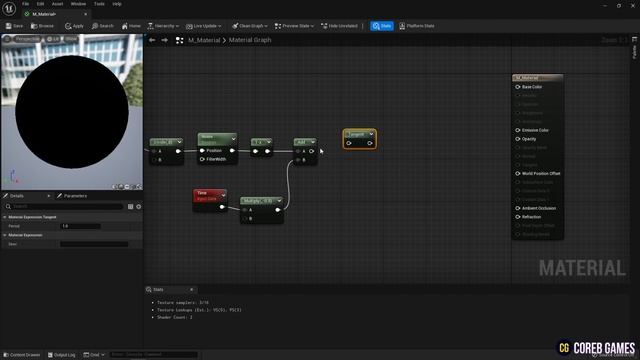Open the Live Update dropdown
This screenshot has height=360, width=640.
204,26
